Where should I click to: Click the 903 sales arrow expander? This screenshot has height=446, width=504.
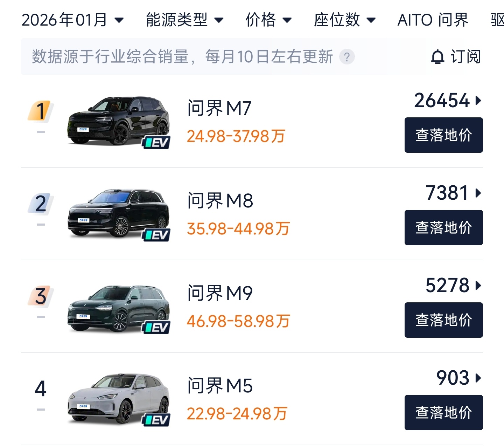pyautogui.click(x=478, y=378)
